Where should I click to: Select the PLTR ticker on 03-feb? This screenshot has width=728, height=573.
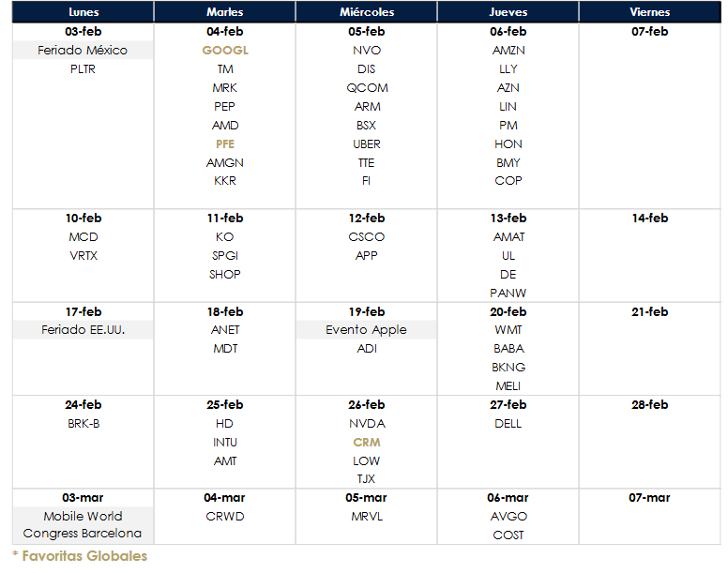83,69
